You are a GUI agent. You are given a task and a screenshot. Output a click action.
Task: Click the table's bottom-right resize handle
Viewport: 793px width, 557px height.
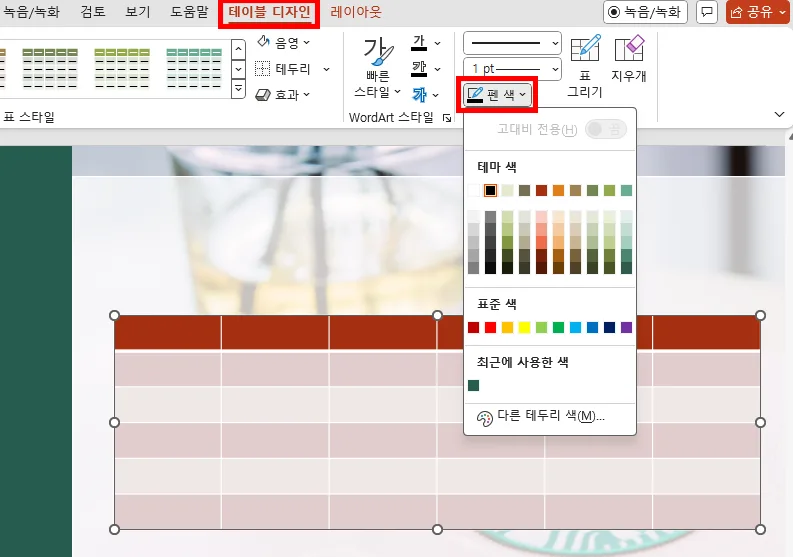pos(760,530)
